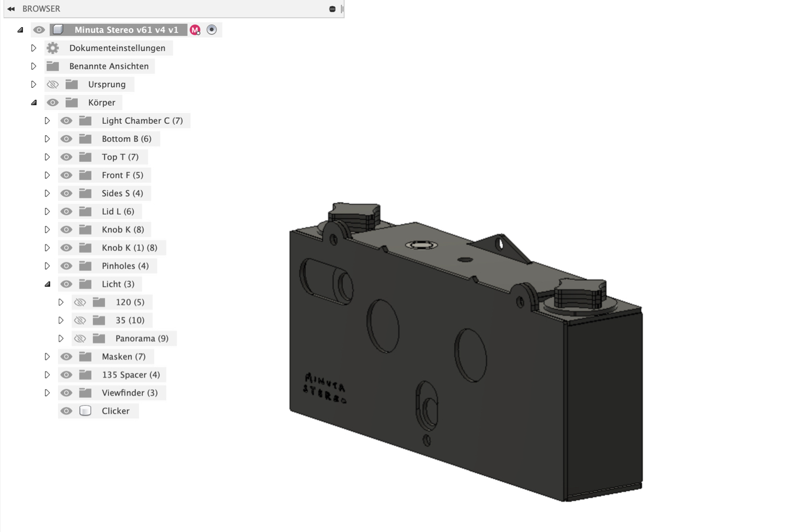Expand the Pinholes (4) folder

pyautogui.click(x=47, y=266)
